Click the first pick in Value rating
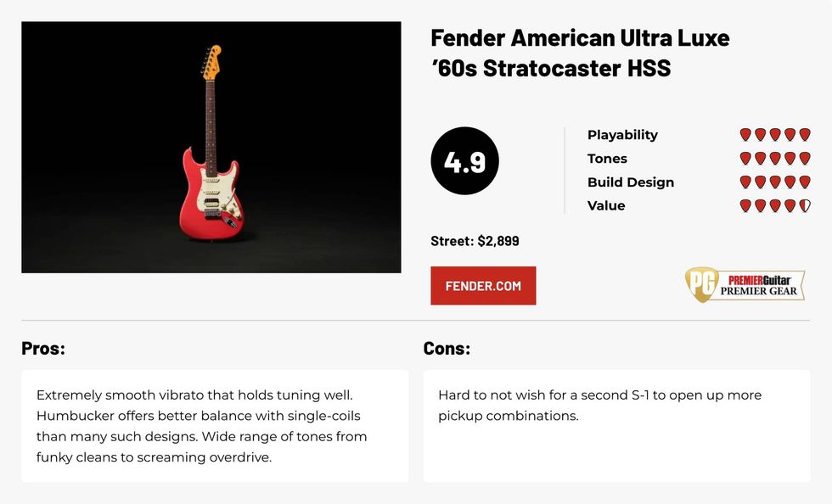 click(745, 206)
